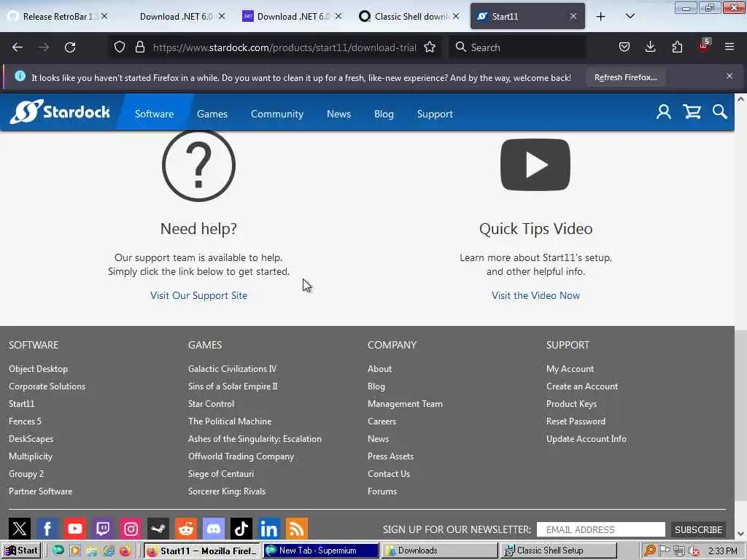Open Stardock's Twitch social icon
The image size is (747, 560).
[x=102, y=529]
